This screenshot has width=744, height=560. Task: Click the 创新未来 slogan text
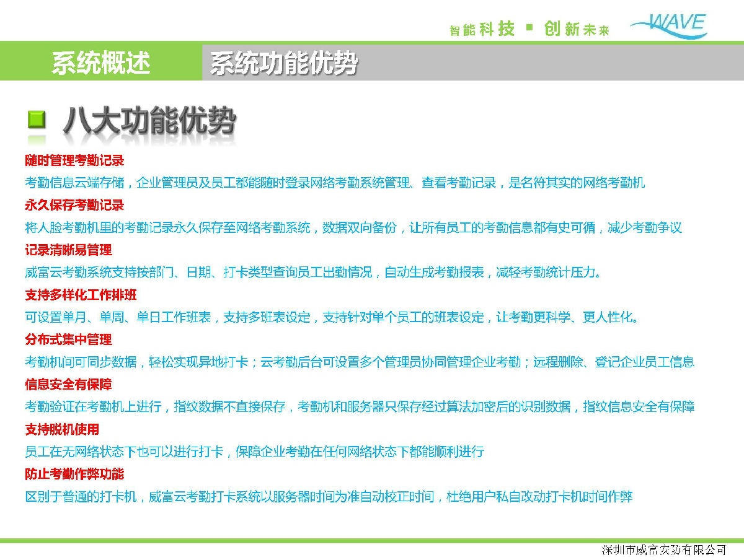577,29
